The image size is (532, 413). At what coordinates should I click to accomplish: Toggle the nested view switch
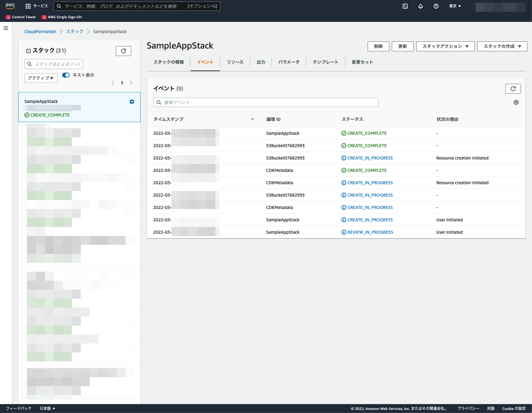click(x=66, y=75)
